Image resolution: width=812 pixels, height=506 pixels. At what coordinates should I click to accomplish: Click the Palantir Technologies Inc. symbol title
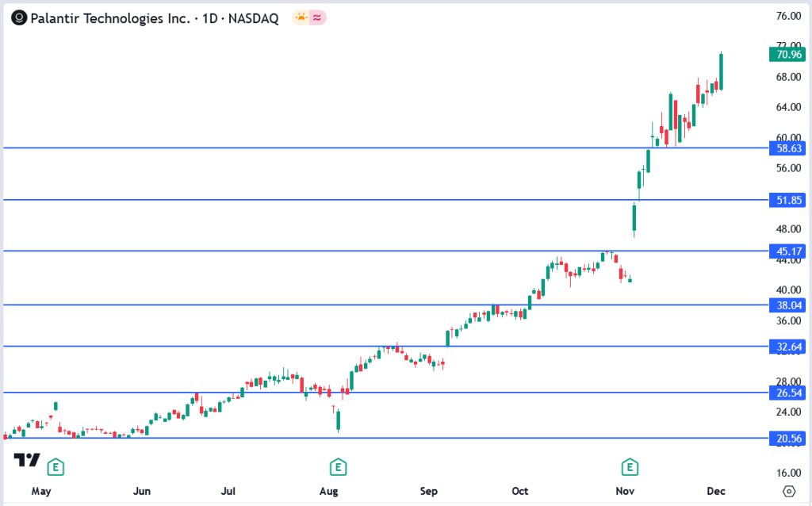(x=110, y=18)
